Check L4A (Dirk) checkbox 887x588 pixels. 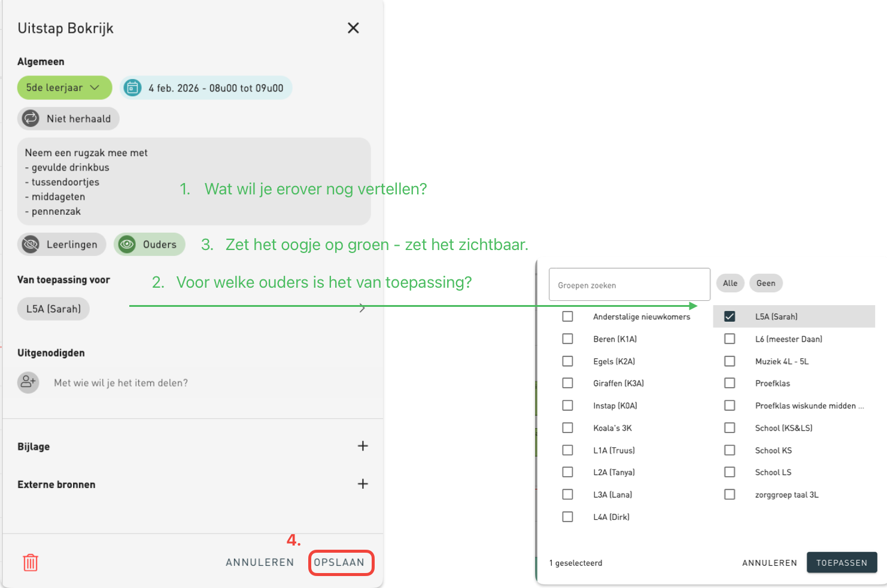pos(568,517)
